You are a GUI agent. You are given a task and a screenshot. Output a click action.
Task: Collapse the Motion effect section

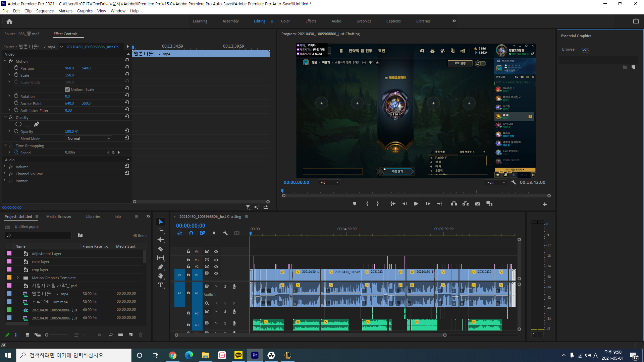coord(5,61)
